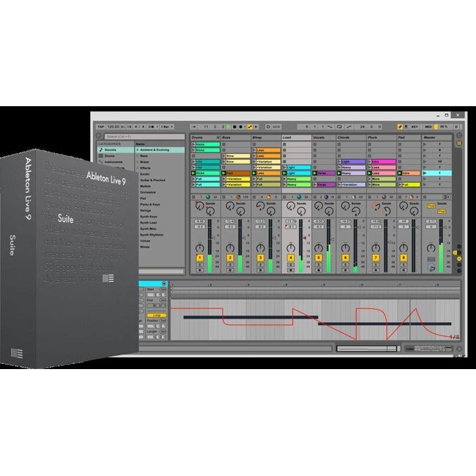The width and height of the screenshot is (476, 476).
Task: Open the Winds browser folder
Action: pos(144,247)
